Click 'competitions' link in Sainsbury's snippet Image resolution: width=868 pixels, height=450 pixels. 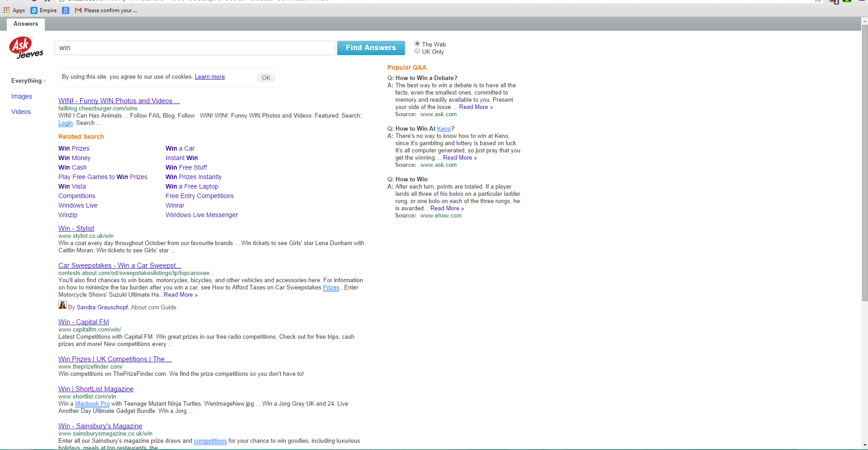[x=210, y=441]
